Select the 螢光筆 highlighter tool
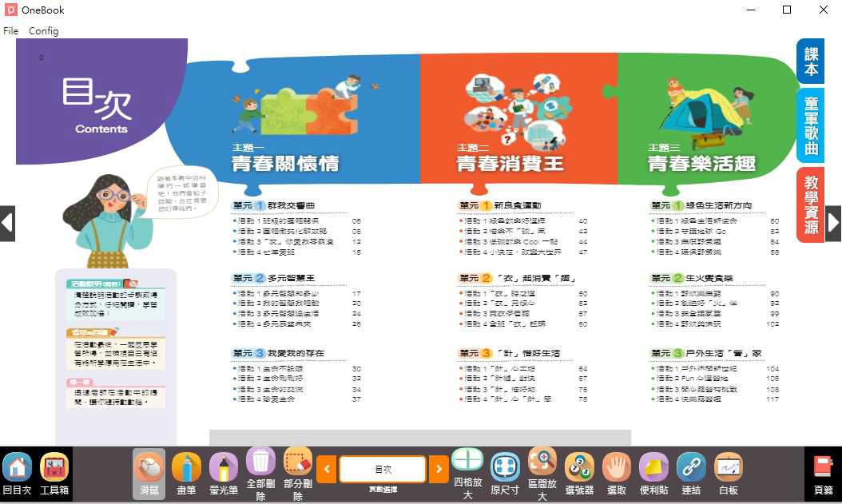Screen dimensions: 842x504 tap(224, 474)
